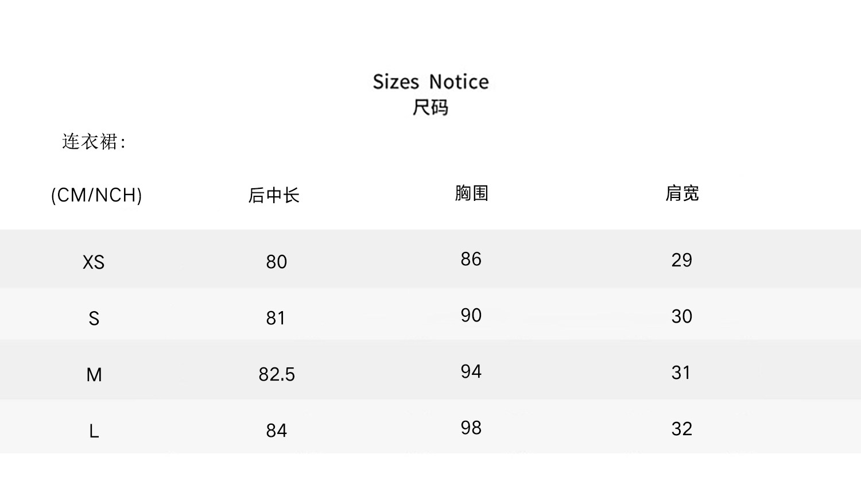Click the (CM/NCH) unit header
This screenshot has width=861, height=504.
pyautogui.click(x=96, y=195)
